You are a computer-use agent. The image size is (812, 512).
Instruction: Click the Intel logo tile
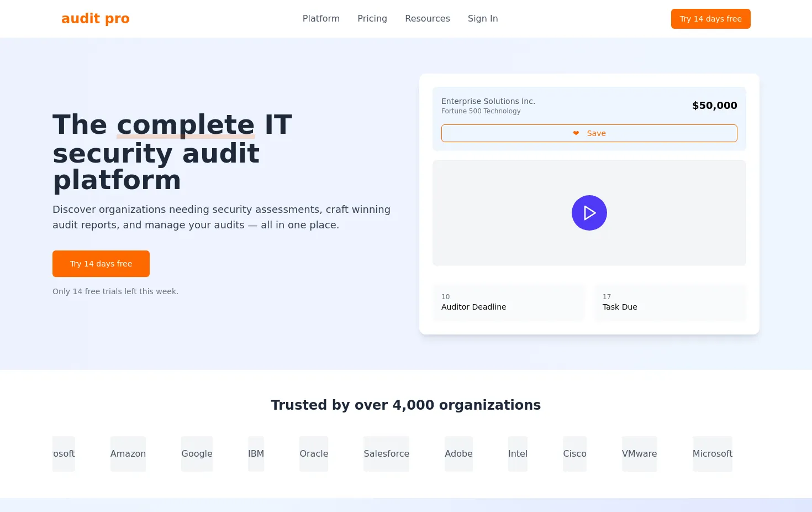click(518, 454)
